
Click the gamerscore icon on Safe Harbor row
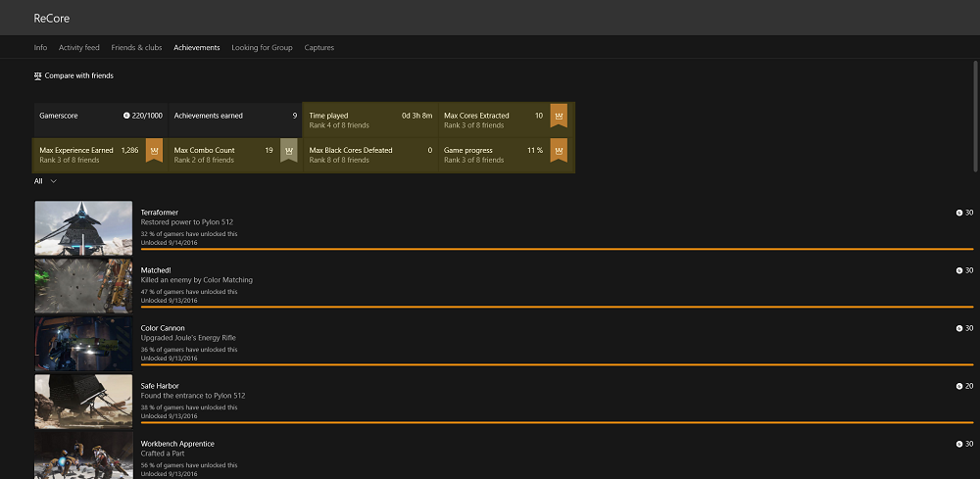(x=959, y=386)
